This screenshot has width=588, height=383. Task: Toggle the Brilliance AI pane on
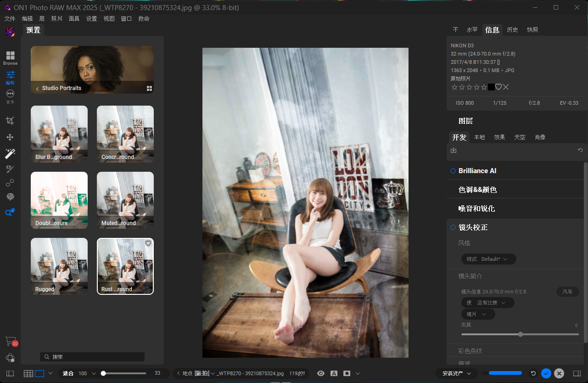coord(453,171)
